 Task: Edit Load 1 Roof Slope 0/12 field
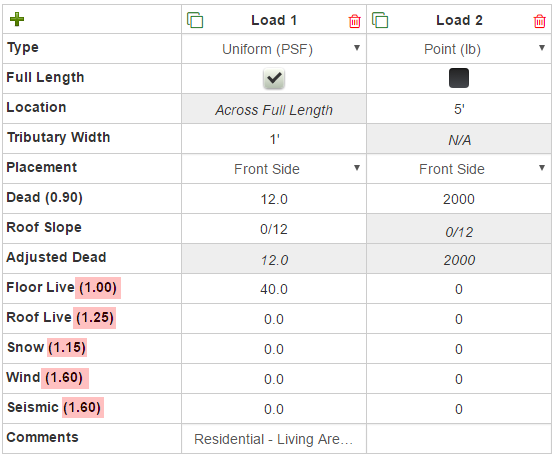[x=274, y=229]
